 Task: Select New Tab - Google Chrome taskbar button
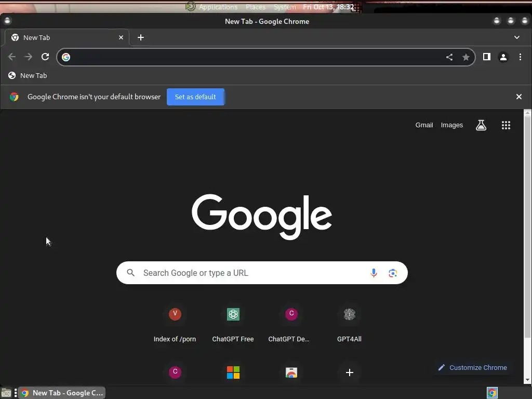point(62,393)
